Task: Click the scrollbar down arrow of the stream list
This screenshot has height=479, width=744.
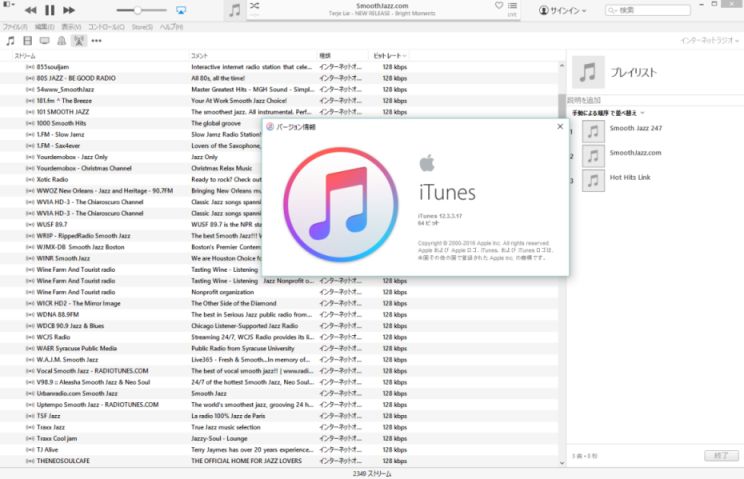Action: (x=562, y=463)
